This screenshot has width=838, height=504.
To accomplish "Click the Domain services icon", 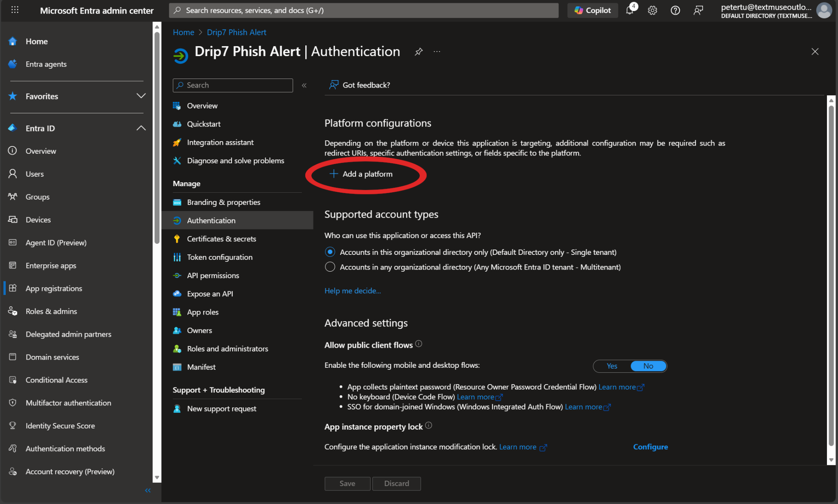I will (13, 357).
